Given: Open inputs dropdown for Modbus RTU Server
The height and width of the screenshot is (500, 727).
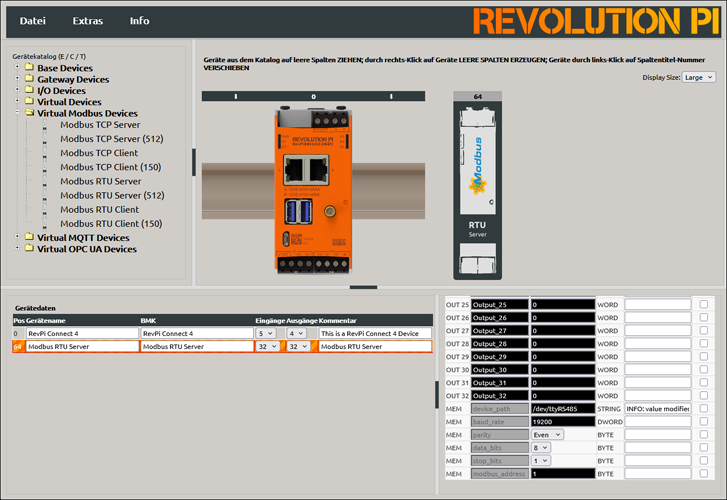Looking at the screenshot, I should (268, 346).
